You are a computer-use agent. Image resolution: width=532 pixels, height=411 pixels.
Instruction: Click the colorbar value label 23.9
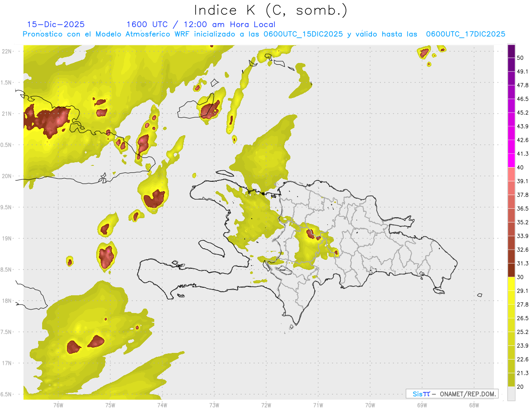coord(523,346)
